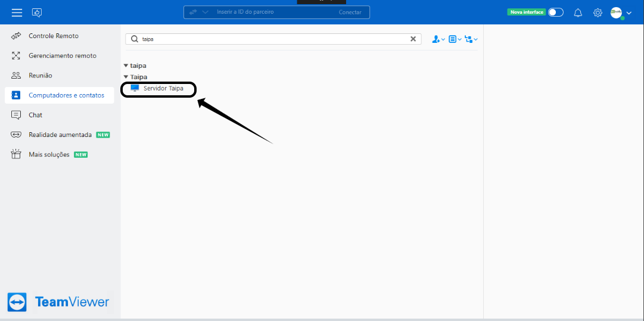Click the user profile avatar

click(x=617, y=13)
